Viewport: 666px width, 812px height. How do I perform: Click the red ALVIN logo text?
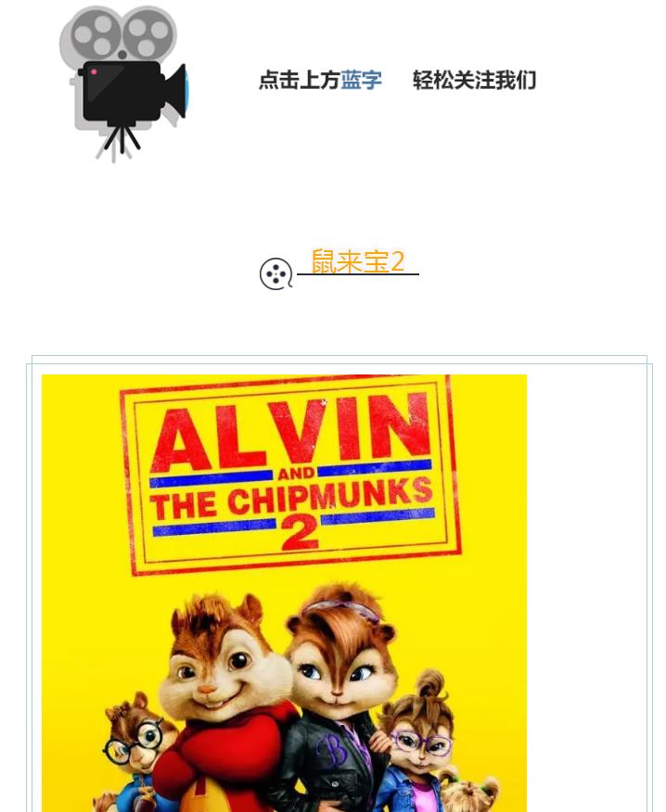(x=290, y=431)
